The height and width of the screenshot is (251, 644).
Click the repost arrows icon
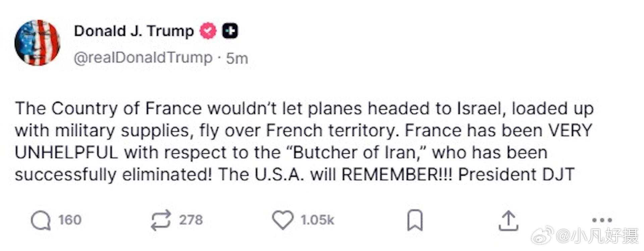tap(161, 220)
